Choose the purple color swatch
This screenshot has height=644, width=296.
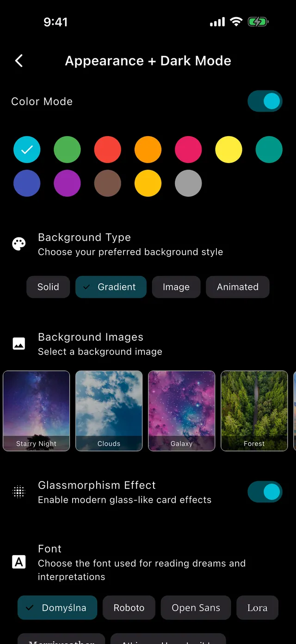pos(67,183)
